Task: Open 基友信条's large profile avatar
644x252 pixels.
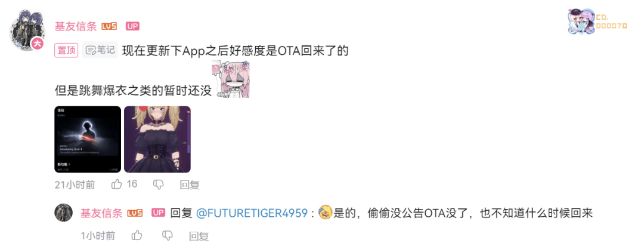Action: [x=27, y=30]
